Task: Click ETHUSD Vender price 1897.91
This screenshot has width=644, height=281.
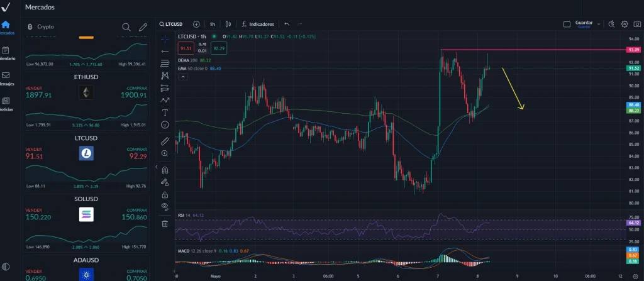Action: pyautogui.click(x=38, y=96)
